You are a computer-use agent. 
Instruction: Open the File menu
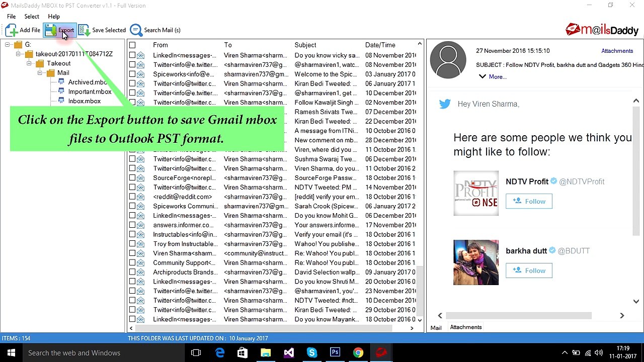click(x=11, y=17)
